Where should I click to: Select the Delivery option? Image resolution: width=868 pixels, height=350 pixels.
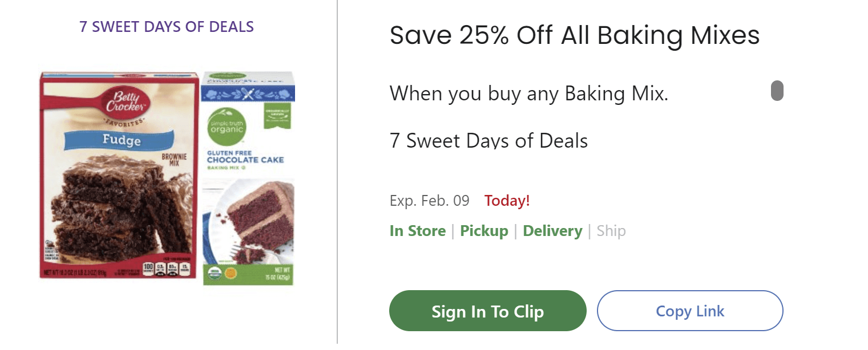tap(552, 231)
